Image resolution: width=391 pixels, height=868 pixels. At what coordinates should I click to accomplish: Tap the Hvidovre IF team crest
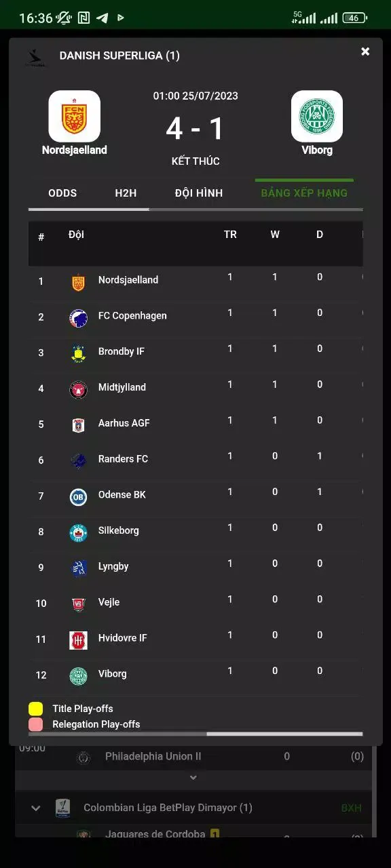tap(79, 640)
